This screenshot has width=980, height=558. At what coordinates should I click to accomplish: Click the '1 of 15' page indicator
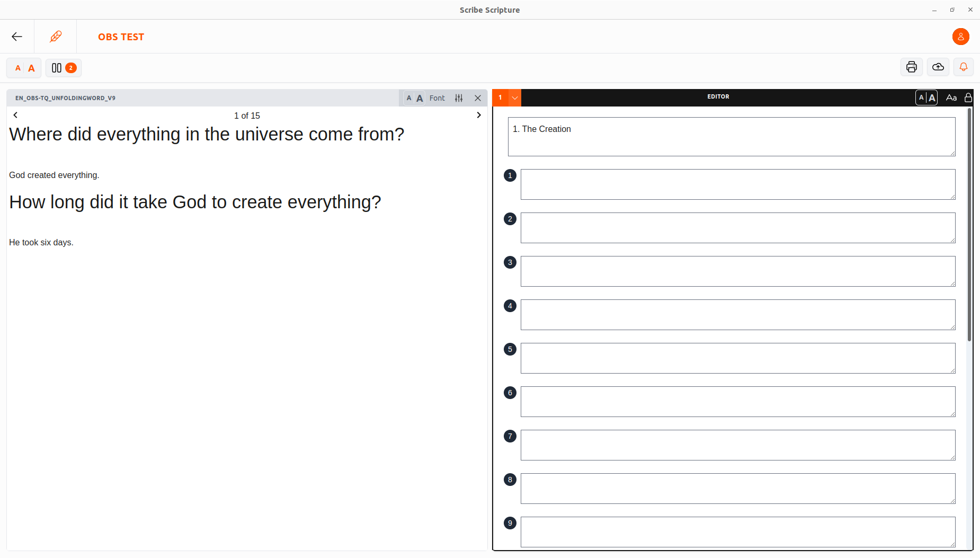coord(247,116)
